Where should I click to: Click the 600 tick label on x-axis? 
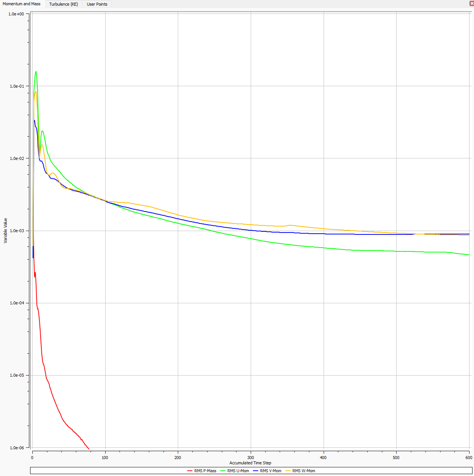pyautogui.click(x=468, y=458)
